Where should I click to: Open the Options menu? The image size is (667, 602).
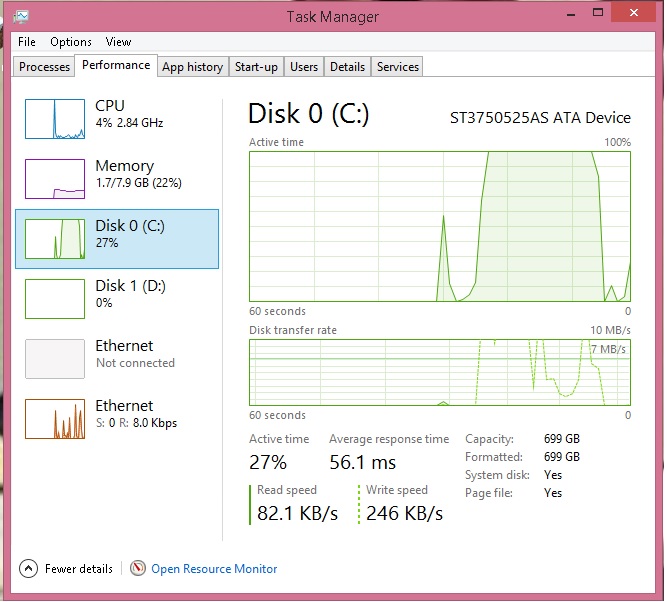coord(71,42)
